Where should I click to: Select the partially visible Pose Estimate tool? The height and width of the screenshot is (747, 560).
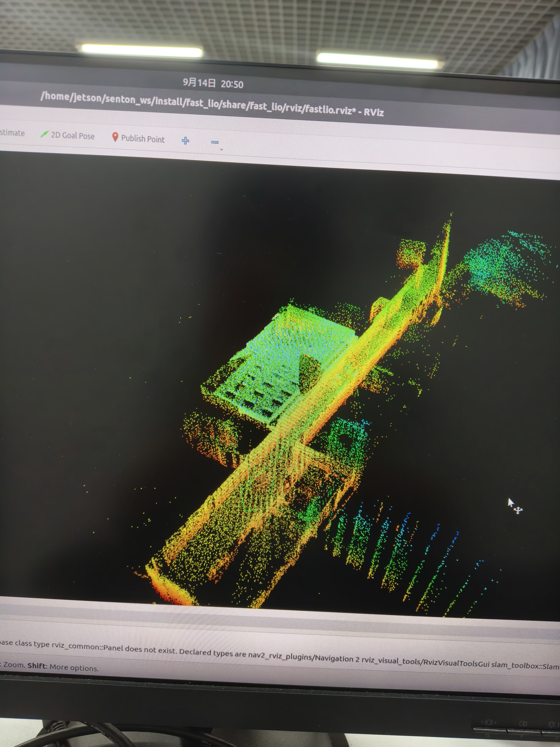(x=12, y=133)
